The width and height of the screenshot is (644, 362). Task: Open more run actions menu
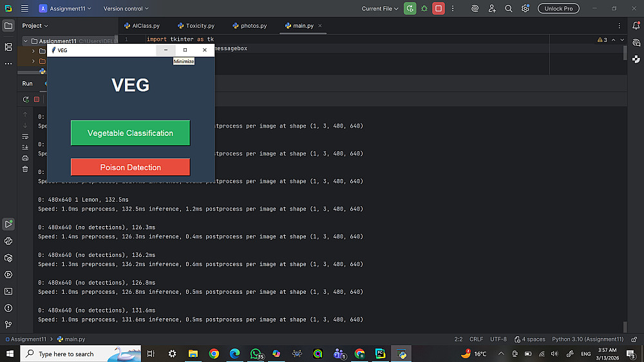[453, 8]
